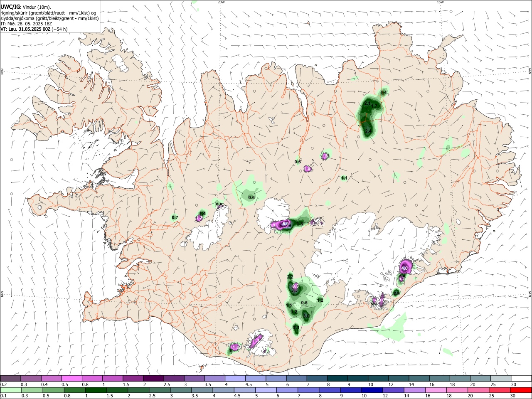Click the 'UWC/IG: Vindur (10m)' title text
This screenshot has height=399, width=532.
click(26, 7)
